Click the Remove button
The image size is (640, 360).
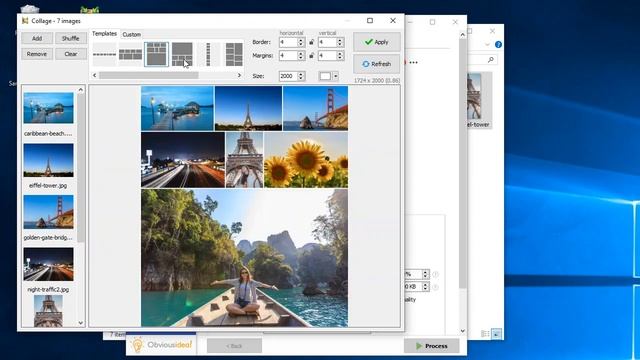[x=37, y=54]
